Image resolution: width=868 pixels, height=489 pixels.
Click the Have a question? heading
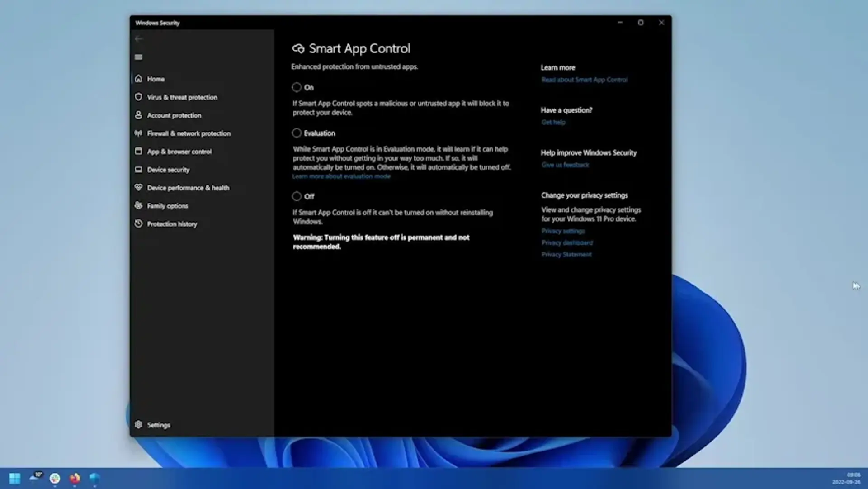[x=566, y=110]
